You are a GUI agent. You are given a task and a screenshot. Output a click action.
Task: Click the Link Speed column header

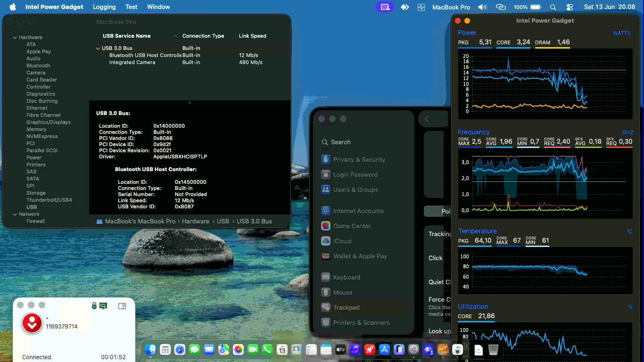pos(253,36)
